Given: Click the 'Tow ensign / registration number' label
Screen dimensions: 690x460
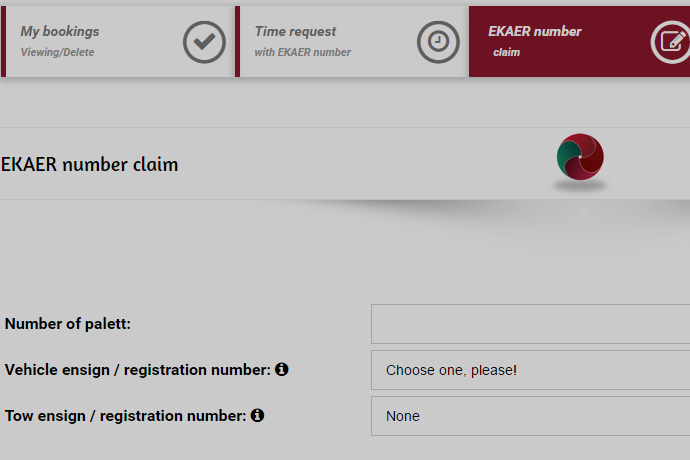Looking at the screenshot, I should click(125, 415).
